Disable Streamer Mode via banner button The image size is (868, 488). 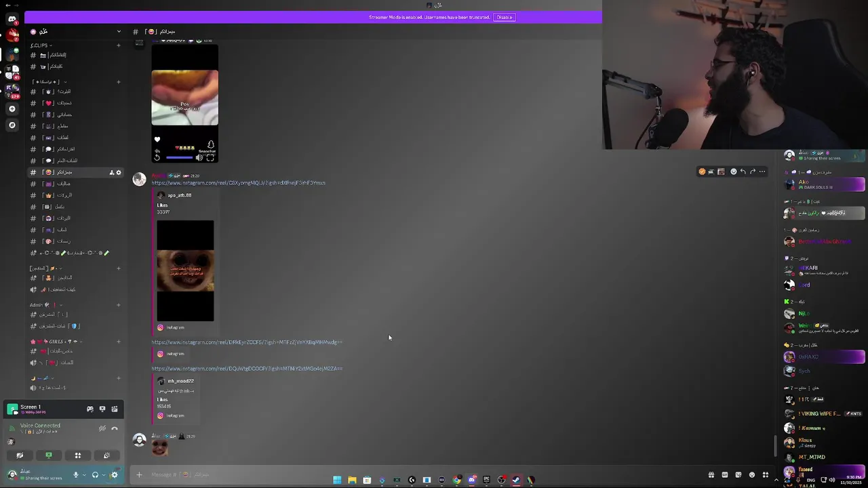[505, 17]
